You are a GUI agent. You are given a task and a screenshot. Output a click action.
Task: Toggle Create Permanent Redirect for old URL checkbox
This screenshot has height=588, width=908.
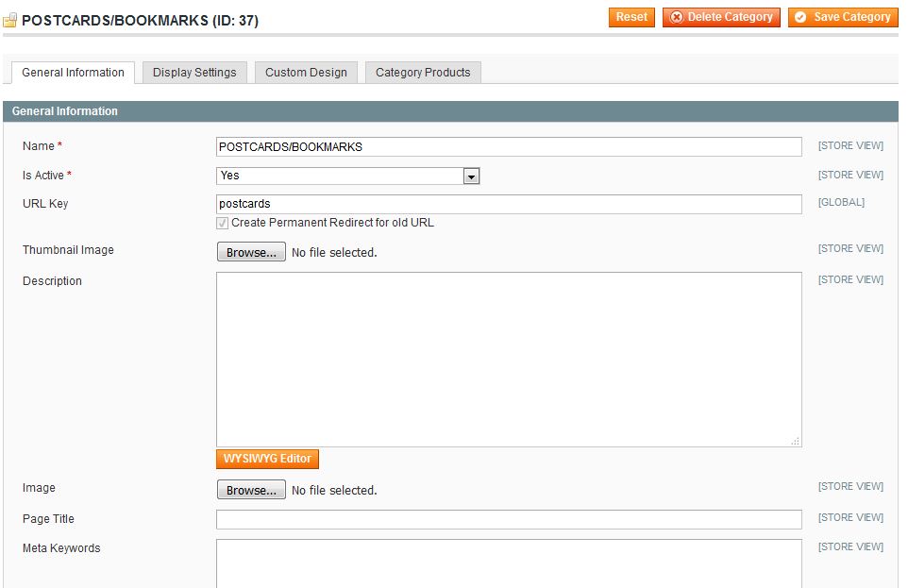point(223,224)
